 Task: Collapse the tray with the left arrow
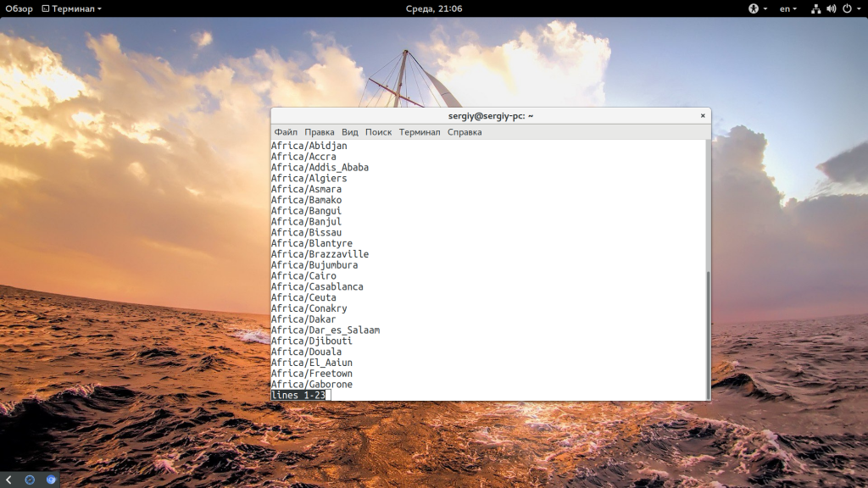[x=8, y=480]
